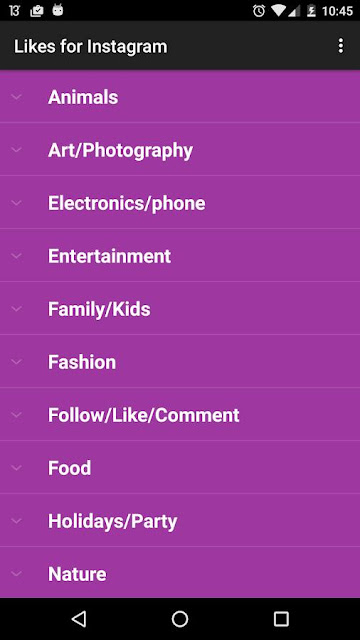Viewport: 360px width, 640px height.
Task: Tap the briefcase notification icon
Action: point(37,11)
